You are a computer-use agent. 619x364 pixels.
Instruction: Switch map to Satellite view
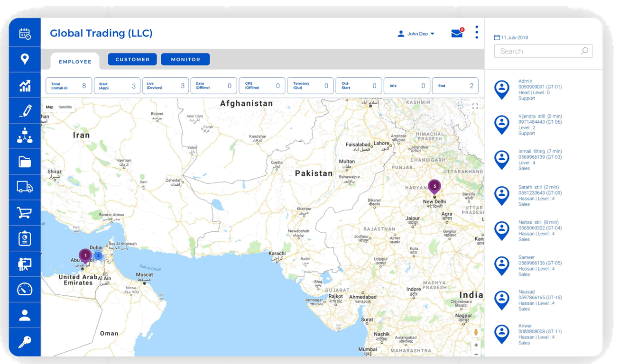[65, 107]
